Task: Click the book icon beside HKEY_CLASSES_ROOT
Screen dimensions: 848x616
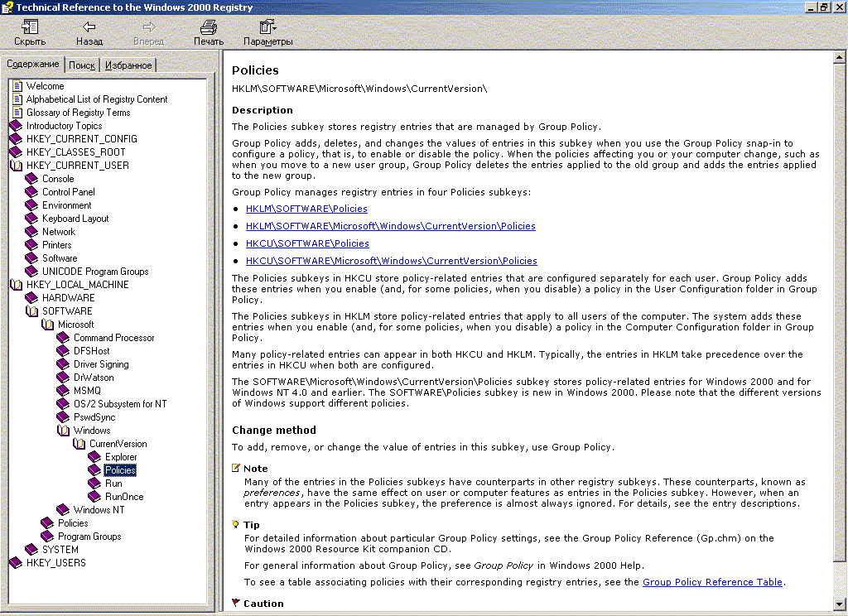Action: [x=17, y=152]
